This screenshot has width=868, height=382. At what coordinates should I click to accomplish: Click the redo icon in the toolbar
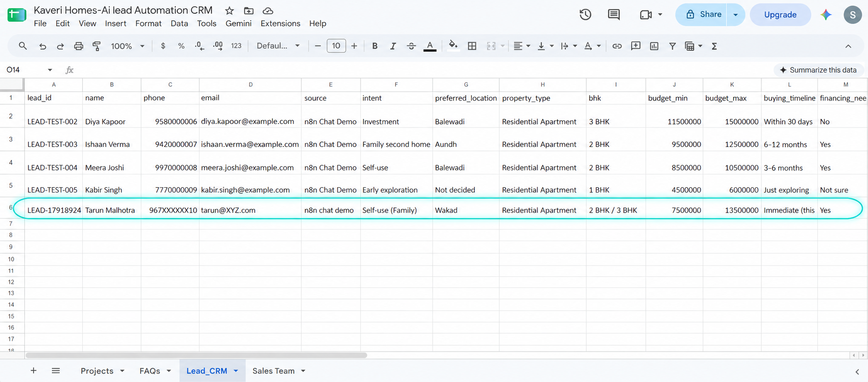(x=60, y=46)
